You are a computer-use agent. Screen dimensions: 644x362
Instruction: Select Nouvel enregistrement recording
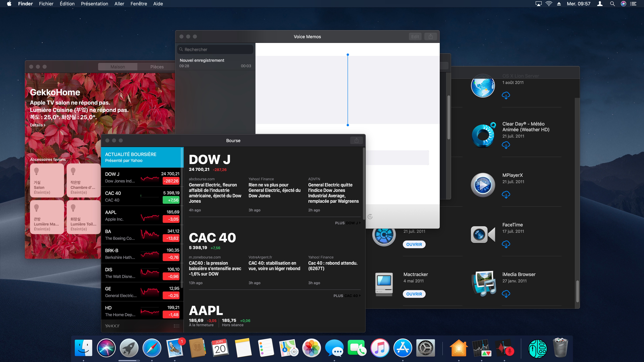(215, 63)
